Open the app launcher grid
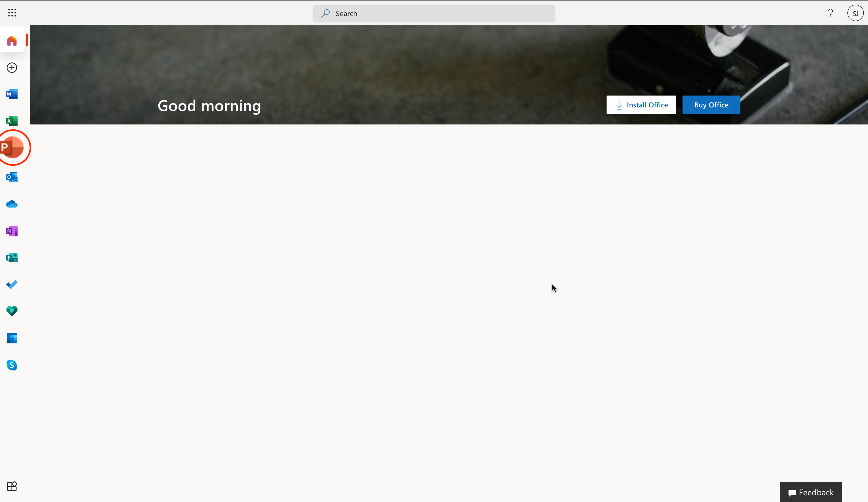868x502 pixels. tap(12, 13)
